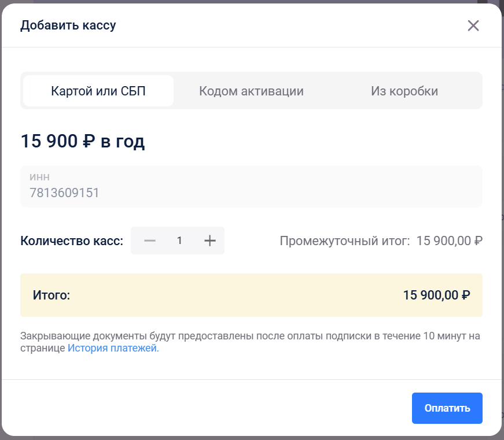Open the История платежей link
Screen dimensions: 504x440
pos(113,348)
